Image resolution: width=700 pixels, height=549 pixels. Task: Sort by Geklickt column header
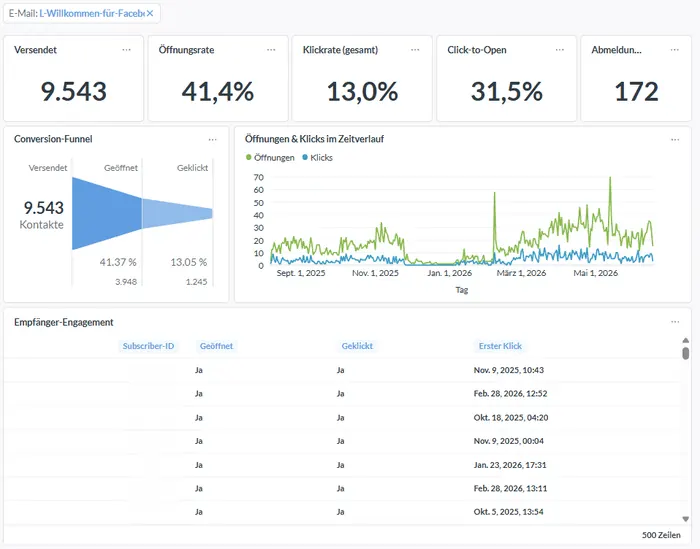(357, 346)
